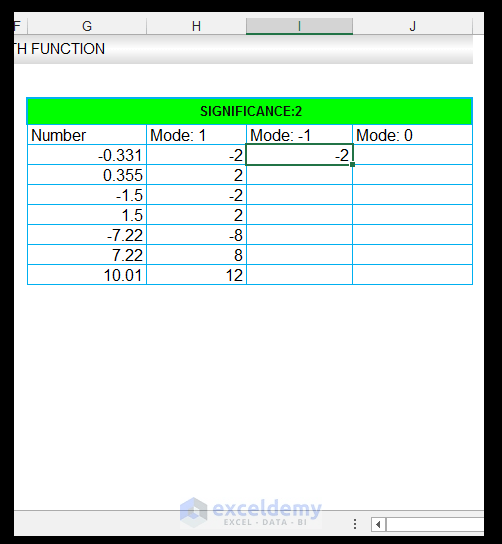Click the horizontal scrollbar track
This screenshot has height=544, width=502.
(x=435, y=524)
